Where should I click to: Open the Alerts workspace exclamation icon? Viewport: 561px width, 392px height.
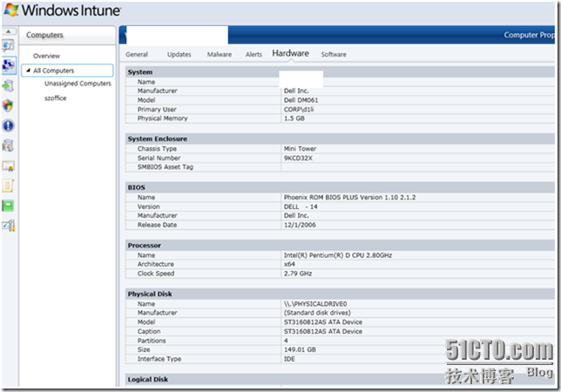coord(8,125)
